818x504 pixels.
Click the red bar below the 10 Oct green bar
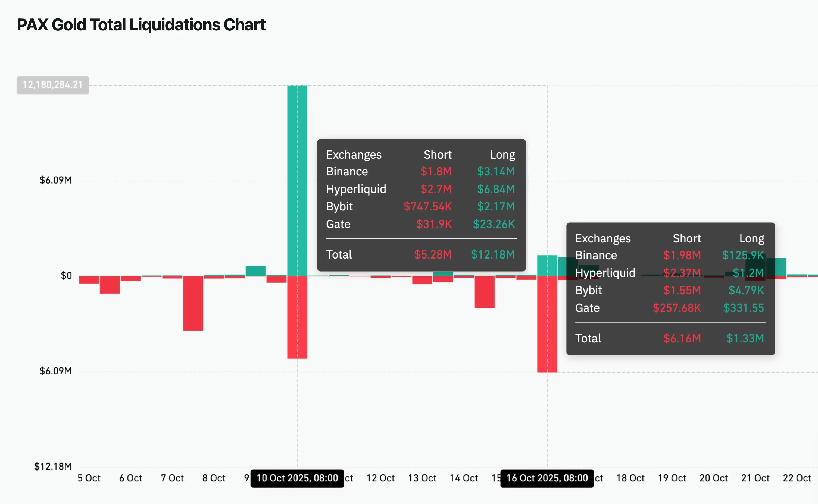coord(297,317)
